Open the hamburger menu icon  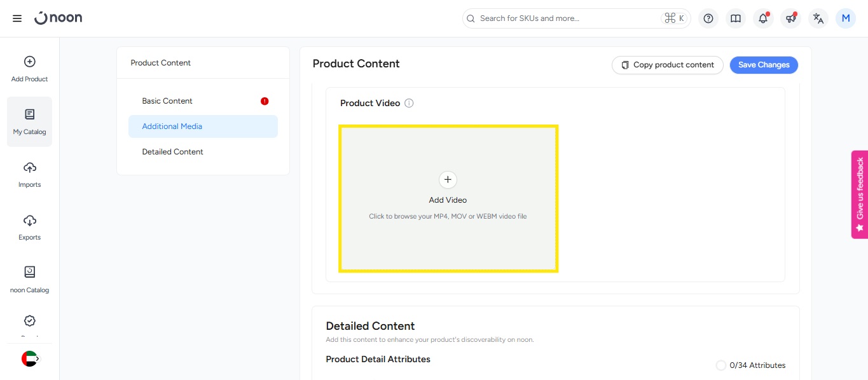click(x=17, y=18)
